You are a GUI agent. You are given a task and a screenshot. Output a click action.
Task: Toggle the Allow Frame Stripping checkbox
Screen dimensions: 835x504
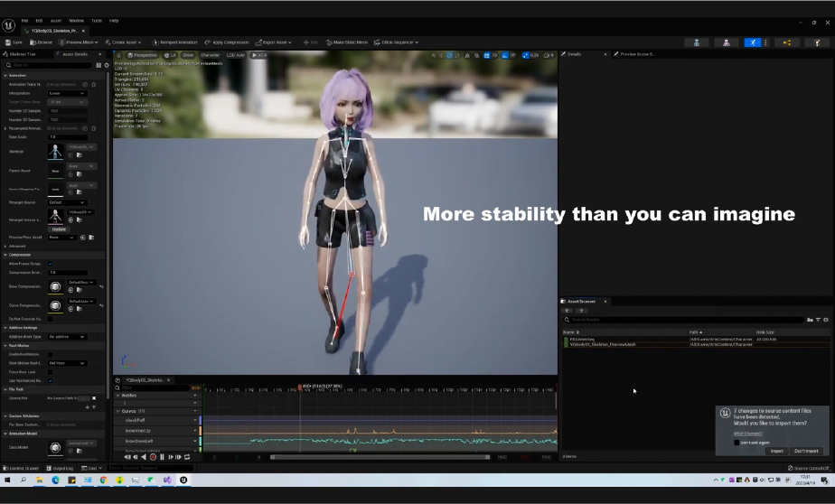point(50,263)
